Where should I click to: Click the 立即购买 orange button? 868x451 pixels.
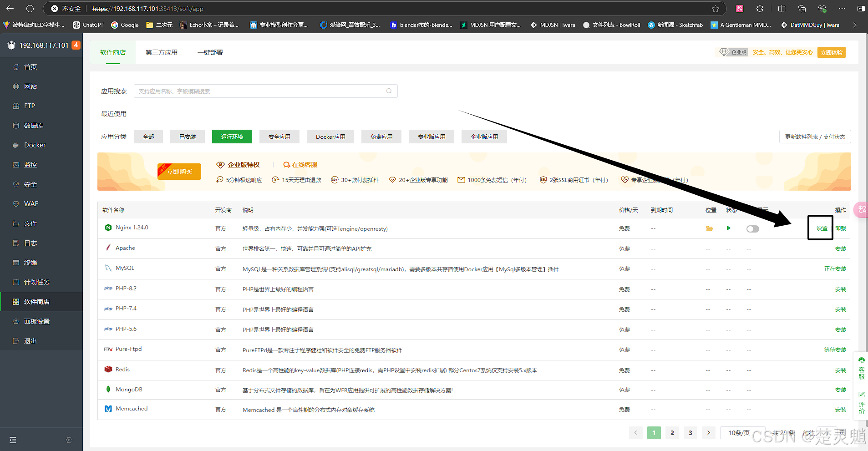(179, 172)
